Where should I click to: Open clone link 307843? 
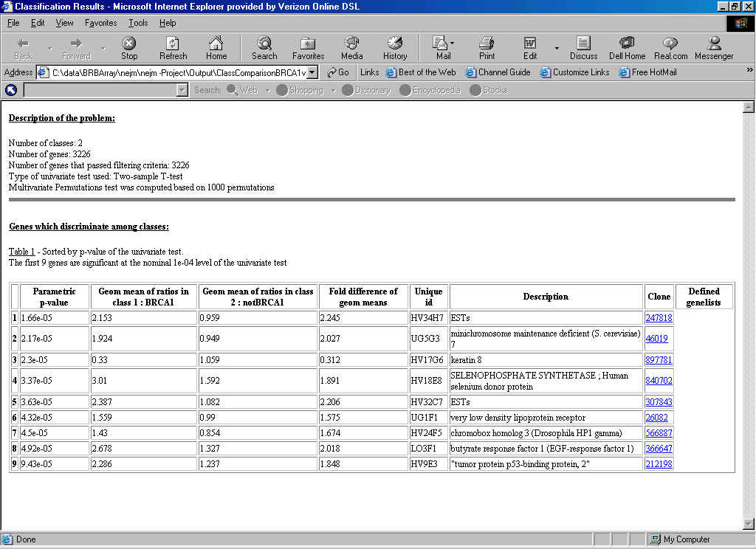click(x=659, y=401)
